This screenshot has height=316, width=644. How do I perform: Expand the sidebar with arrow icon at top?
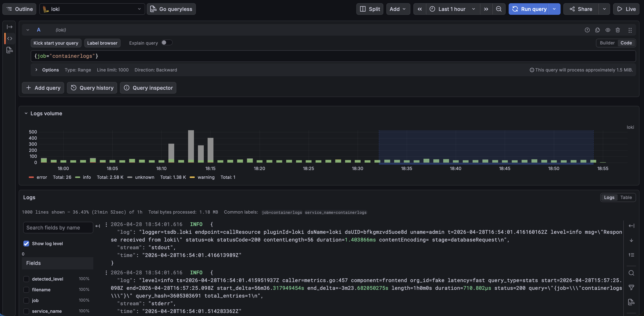(x=9, y=27)
